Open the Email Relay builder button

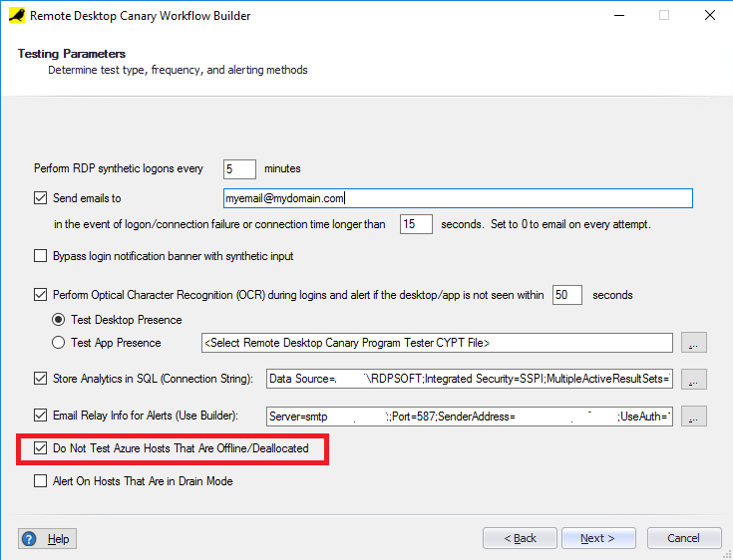[694, 417]
